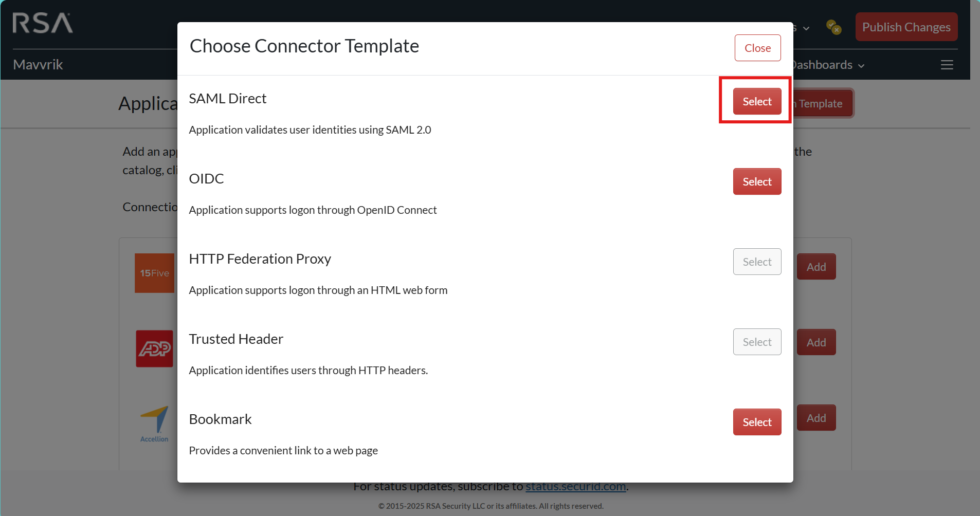Expand the Dashboards dropdown menu
Screen dimensions: 980x516
tap(829, 65)
